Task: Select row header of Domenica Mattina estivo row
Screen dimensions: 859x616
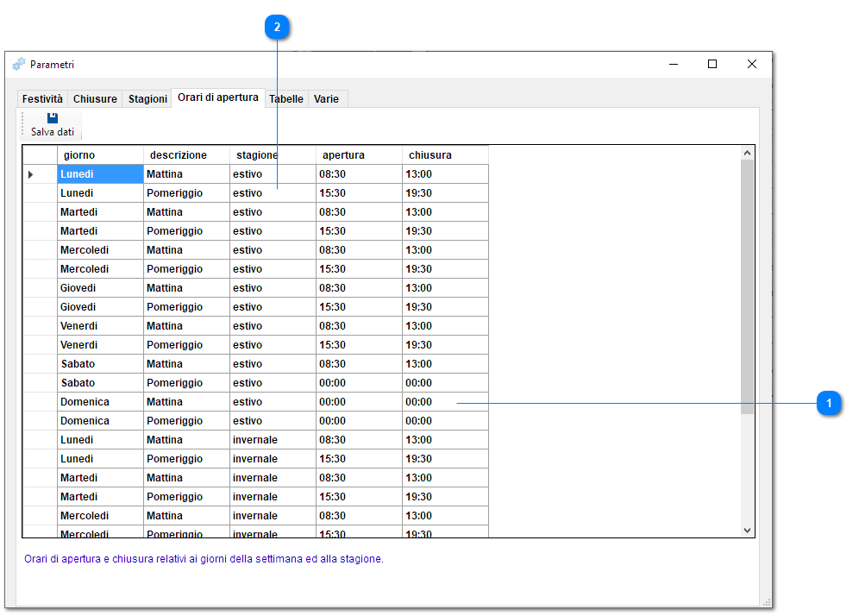Action: pos(40,402)
